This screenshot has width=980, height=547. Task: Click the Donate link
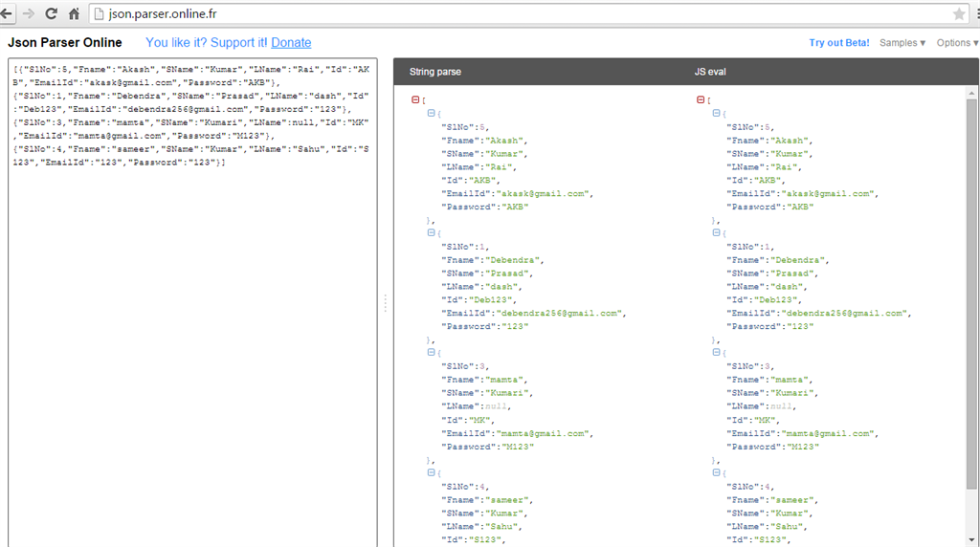[x=291, y=43]
